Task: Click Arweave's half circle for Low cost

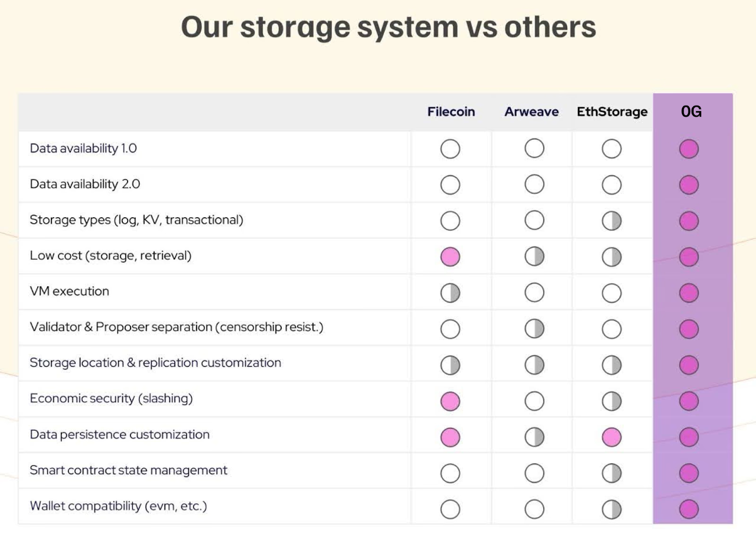Action: point(534,256)
